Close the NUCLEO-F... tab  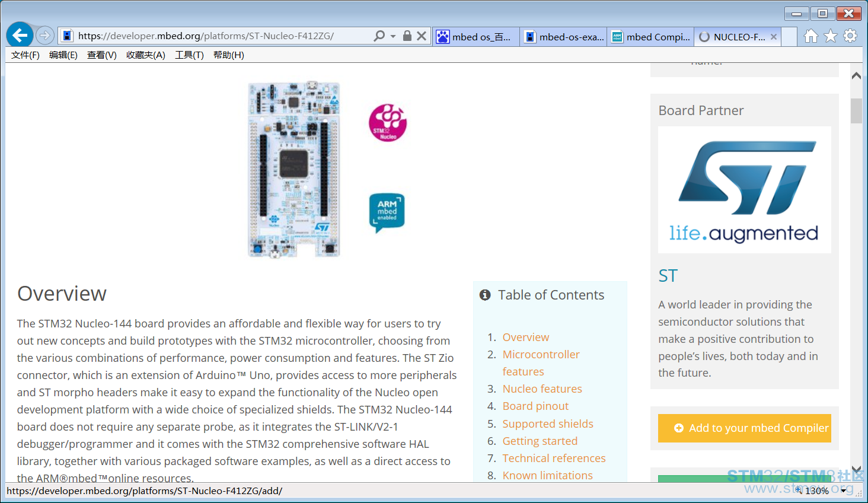(774, 37)
